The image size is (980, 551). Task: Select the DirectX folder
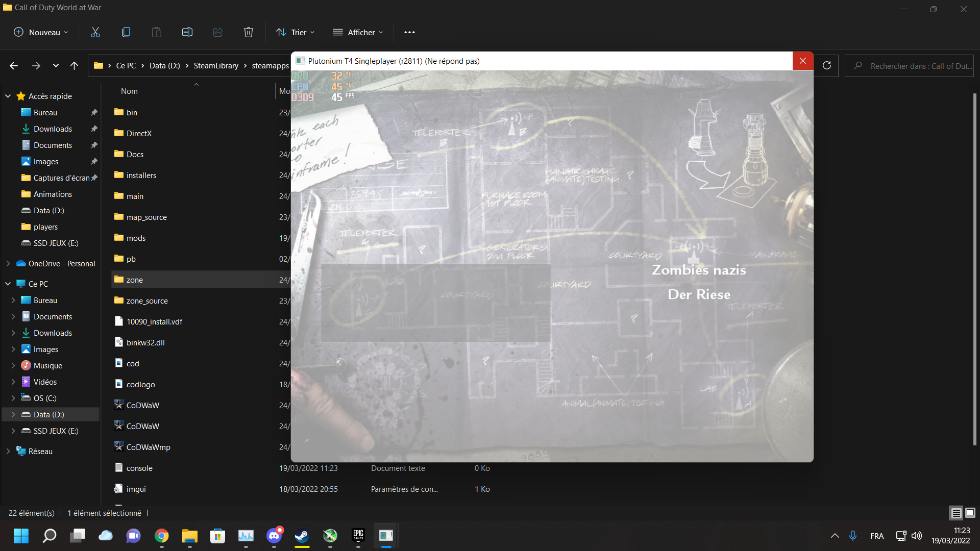pos(139,133)
